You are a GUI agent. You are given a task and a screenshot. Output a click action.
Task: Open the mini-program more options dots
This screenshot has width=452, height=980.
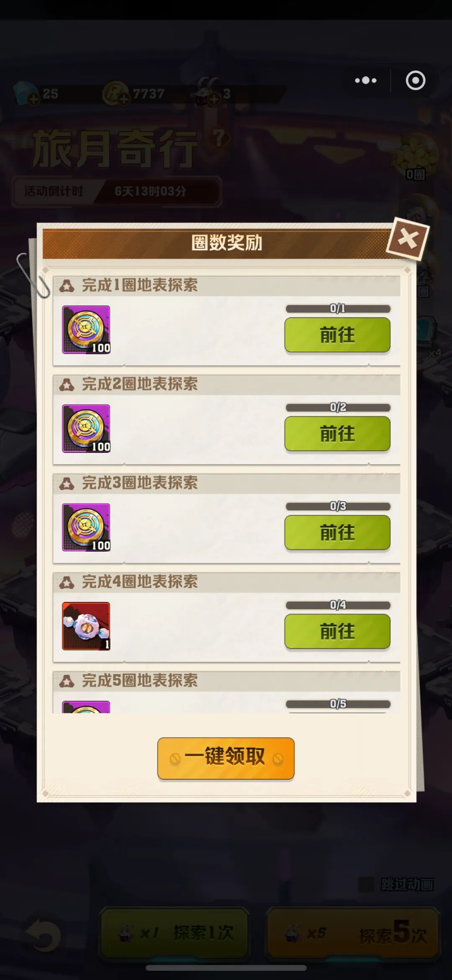click(x=366, y=80)
